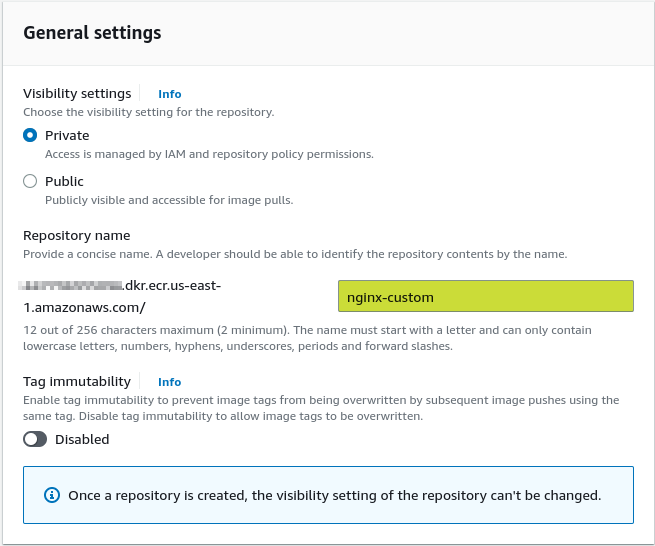Click the "Disabled" label beside the toggle
Screen dimensions: 655x546
tap(82, 439)
